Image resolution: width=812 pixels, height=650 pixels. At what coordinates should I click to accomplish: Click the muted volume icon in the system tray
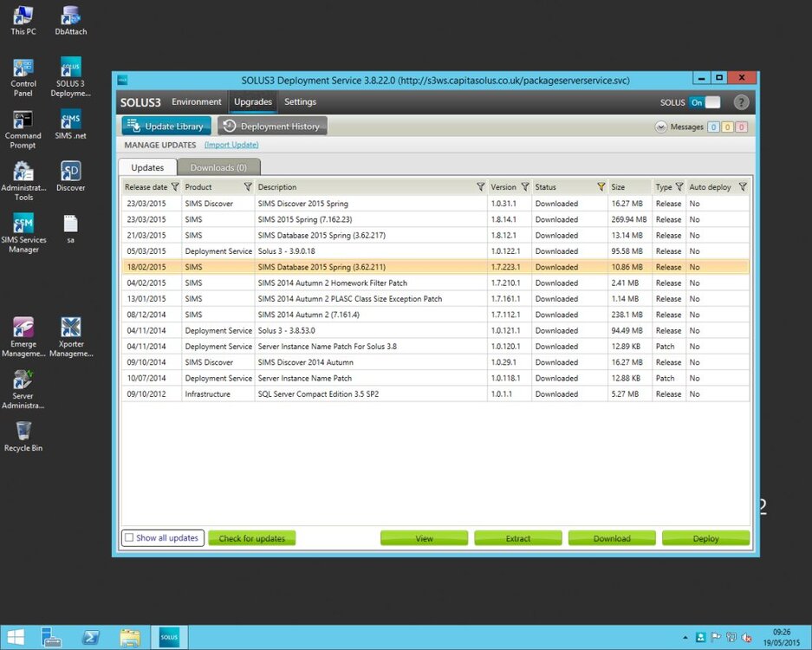point(746,638)
